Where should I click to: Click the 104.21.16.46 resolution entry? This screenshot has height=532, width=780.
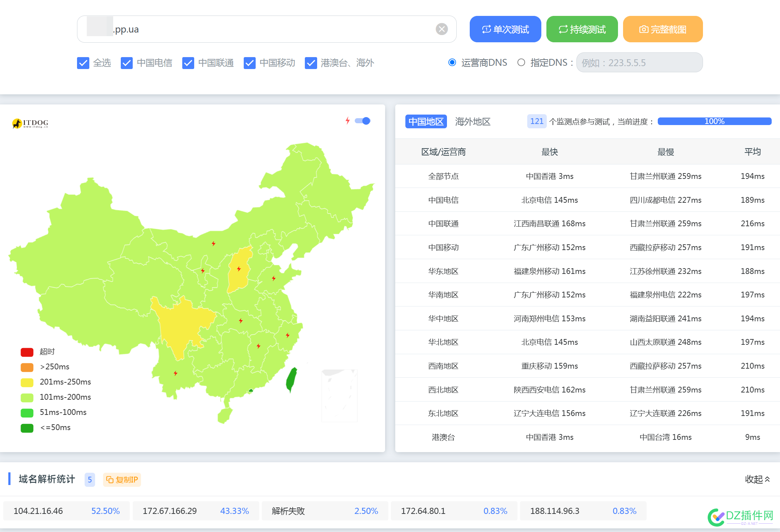coord(67,511)
